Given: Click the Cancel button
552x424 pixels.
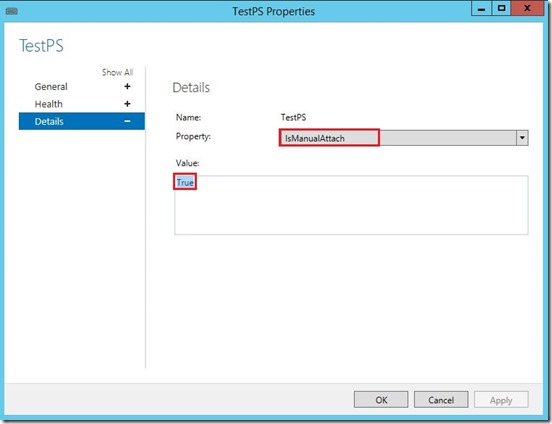Looking at the screenshot, I should point(441,400).
